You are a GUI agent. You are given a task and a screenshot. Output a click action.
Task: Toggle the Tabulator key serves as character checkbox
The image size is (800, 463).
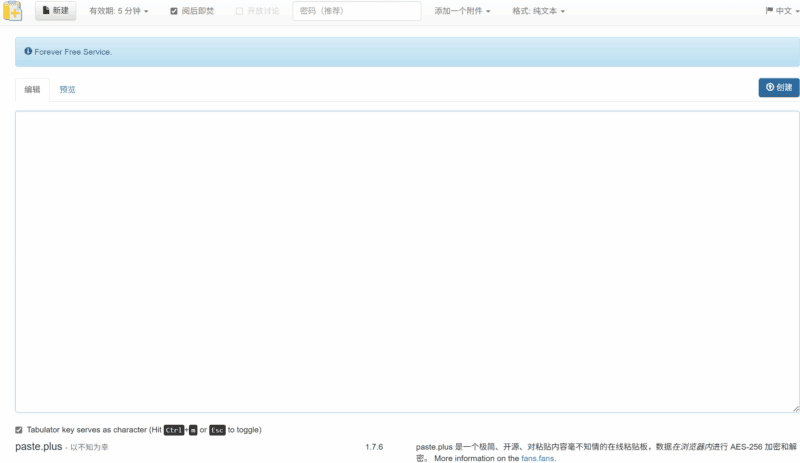pos(19,430)
